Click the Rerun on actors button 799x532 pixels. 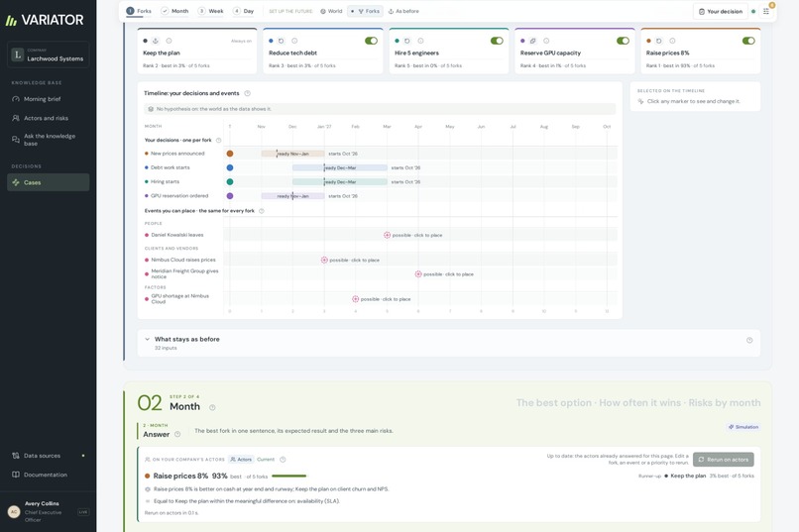click(x=723, y=460)
